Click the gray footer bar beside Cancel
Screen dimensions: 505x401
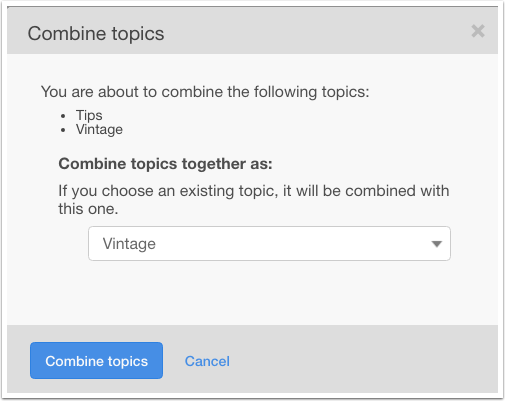coord(363,359)
